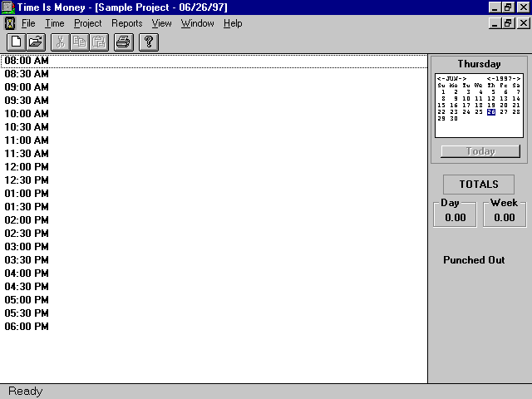Click the Cut scissors toolbar icon

61,42
